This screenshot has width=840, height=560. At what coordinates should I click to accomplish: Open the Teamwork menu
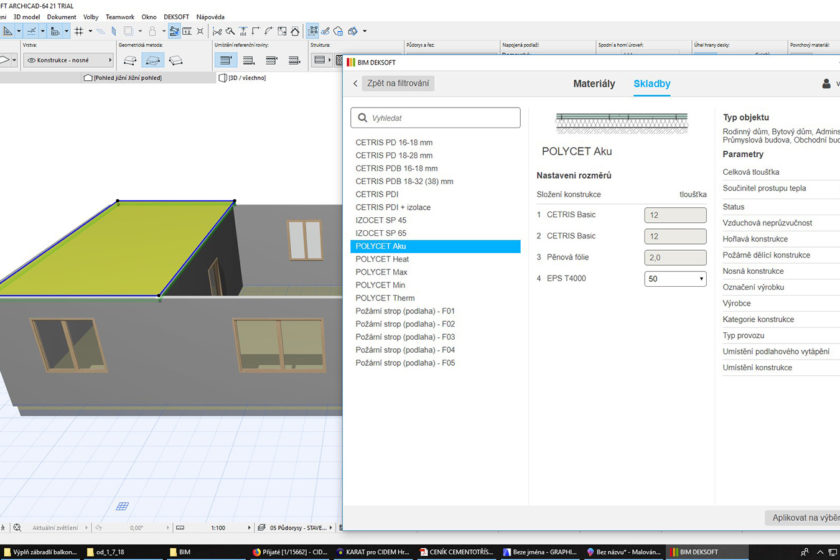pyautogui.click(x=119, y=17)
